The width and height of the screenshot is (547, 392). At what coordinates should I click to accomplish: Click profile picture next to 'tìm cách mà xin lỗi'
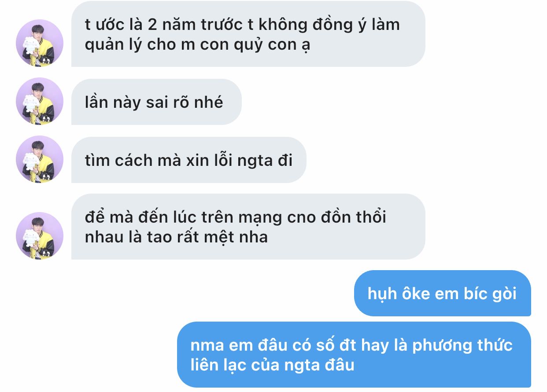pos(40,159)
